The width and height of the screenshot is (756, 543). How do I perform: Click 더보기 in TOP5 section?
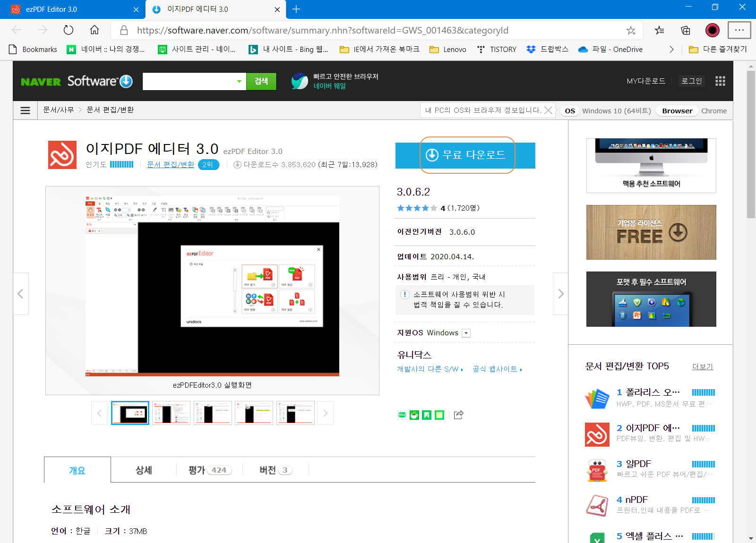703,367
